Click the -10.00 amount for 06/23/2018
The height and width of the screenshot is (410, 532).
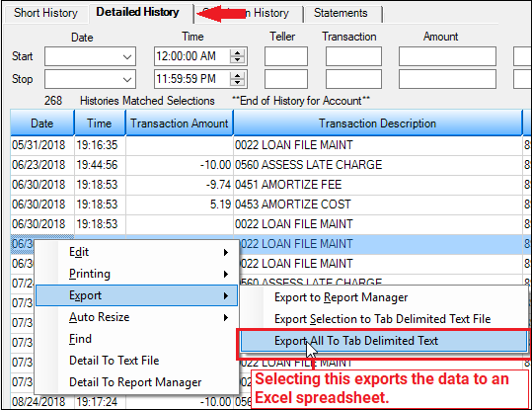[180, 165]
